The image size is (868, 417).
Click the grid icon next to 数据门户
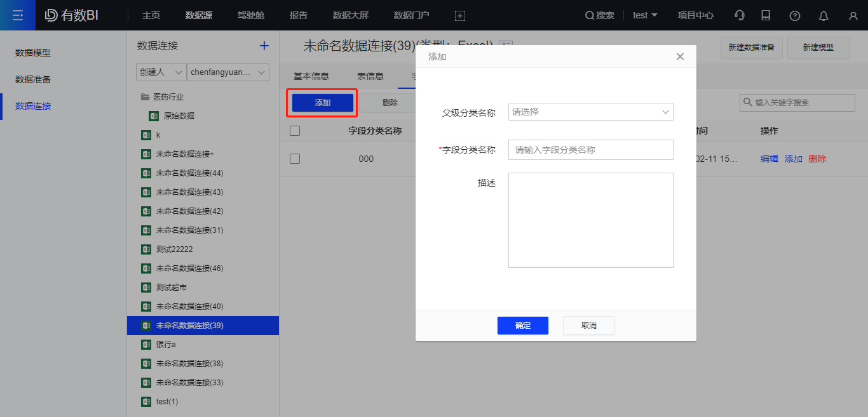459,15
